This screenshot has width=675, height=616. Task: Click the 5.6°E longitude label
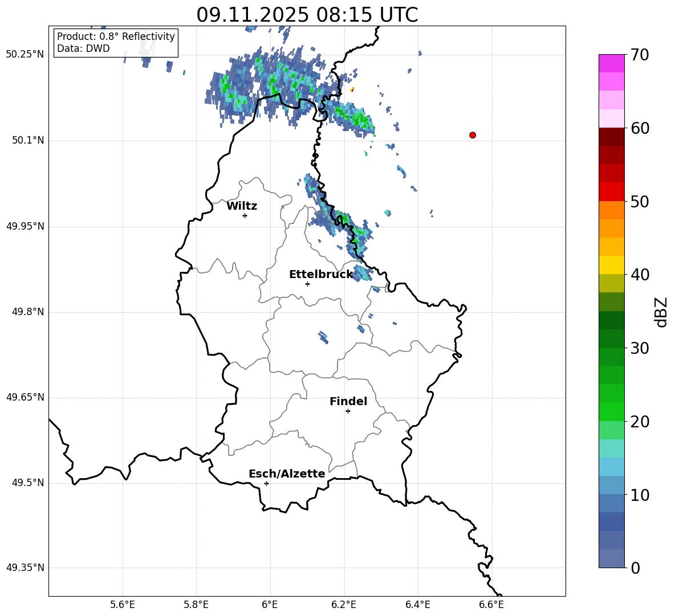tap(123, 605)
